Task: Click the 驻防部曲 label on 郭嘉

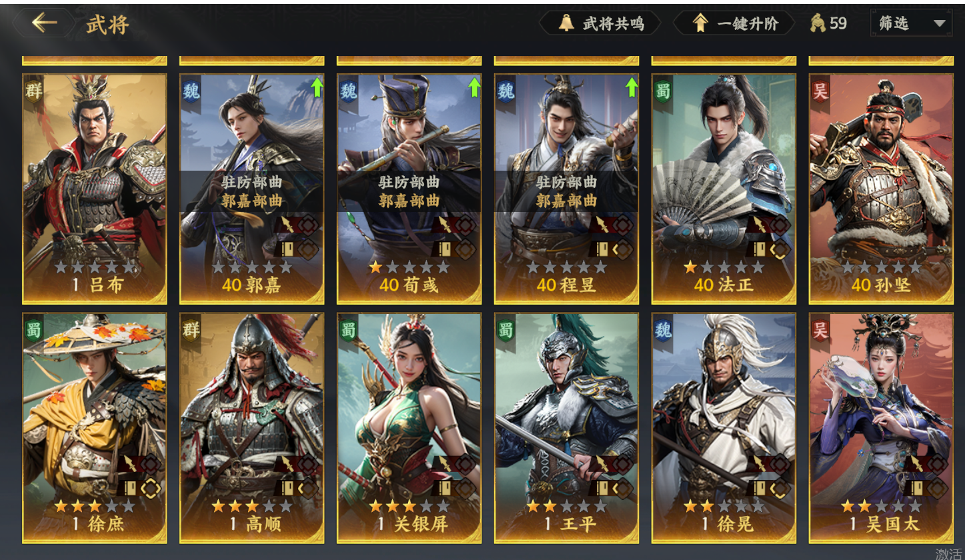Action: point(252,182)
